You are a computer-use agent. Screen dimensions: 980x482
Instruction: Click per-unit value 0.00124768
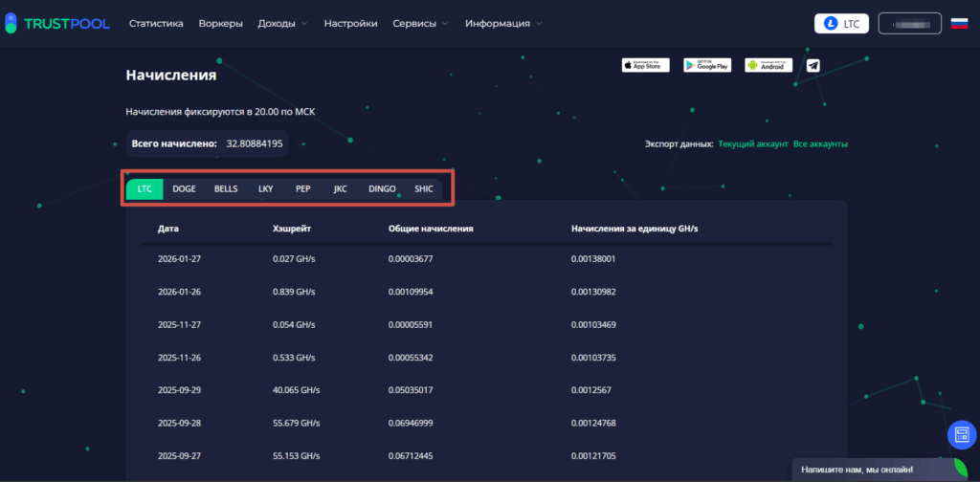tap(593, 424)
